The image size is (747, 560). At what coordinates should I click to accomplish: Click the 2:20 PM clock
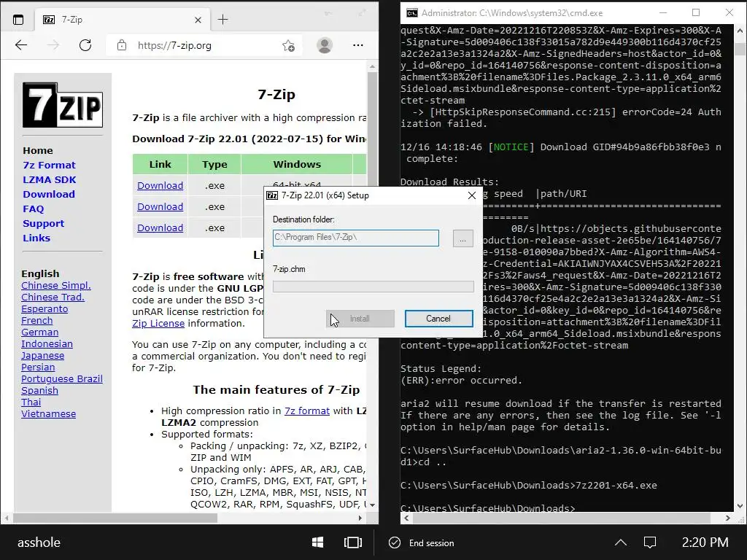[705, 542]
